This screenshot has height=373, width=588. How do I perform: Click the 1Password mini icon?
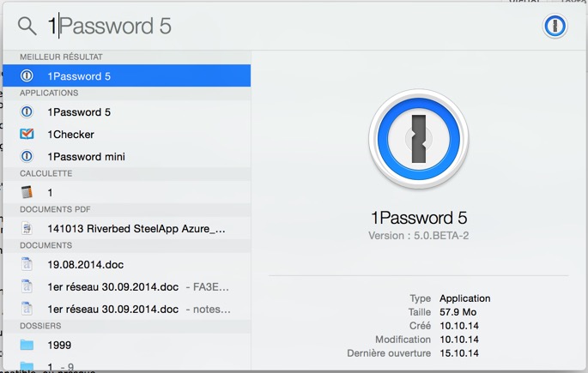[27, 156]
